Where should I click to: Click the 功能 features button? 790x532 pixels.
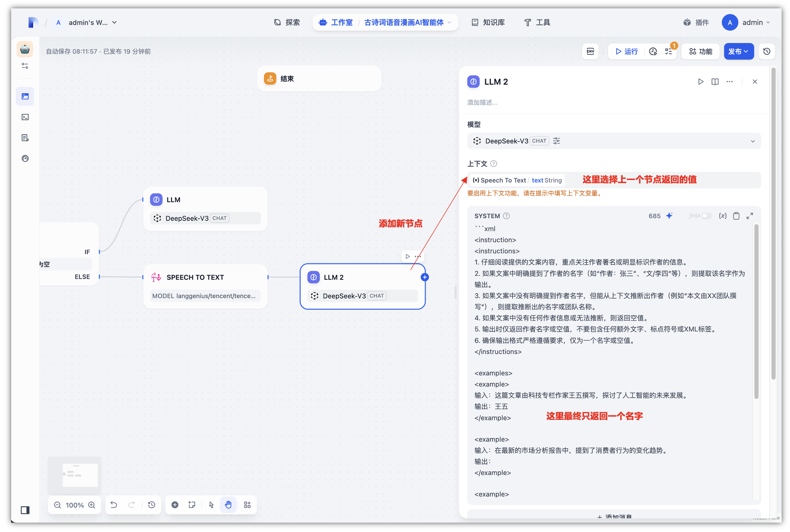[x=701, y=51]
